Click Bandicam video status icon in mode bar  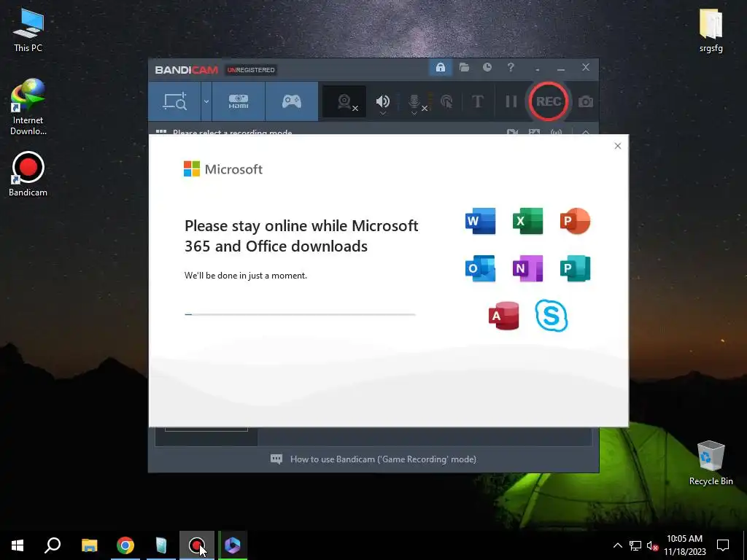pyautogui.click(x=512, y=132)
